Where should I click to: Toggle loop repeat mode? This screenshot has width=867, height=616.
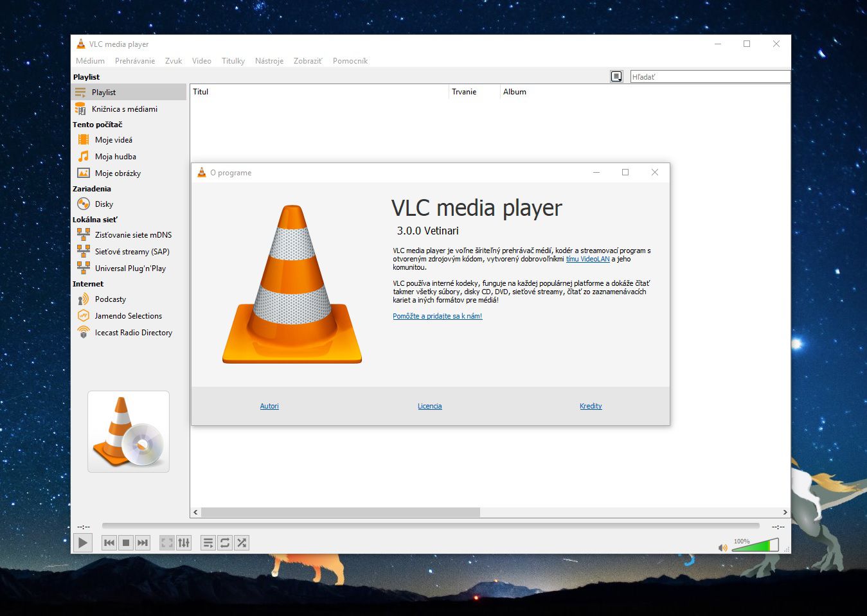pyautogui.click(x=225, y=543)
